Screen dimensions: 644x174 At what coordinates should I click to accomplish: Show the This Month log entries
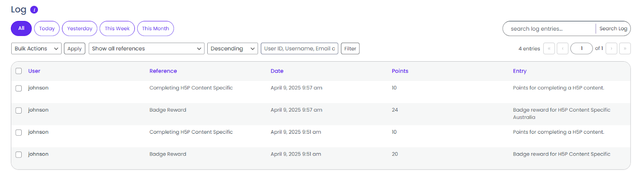click(155, 29)
